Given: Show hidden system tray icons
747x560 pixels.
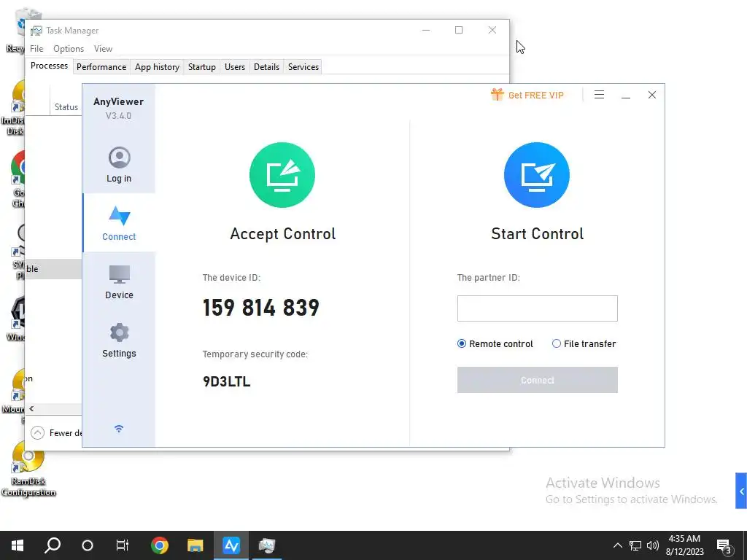Looking at the screenshot, I should pos(617,545).
